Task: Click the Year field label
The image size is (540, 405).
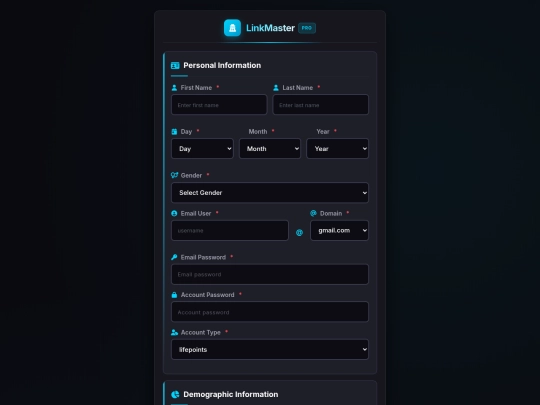Action: 323,132
